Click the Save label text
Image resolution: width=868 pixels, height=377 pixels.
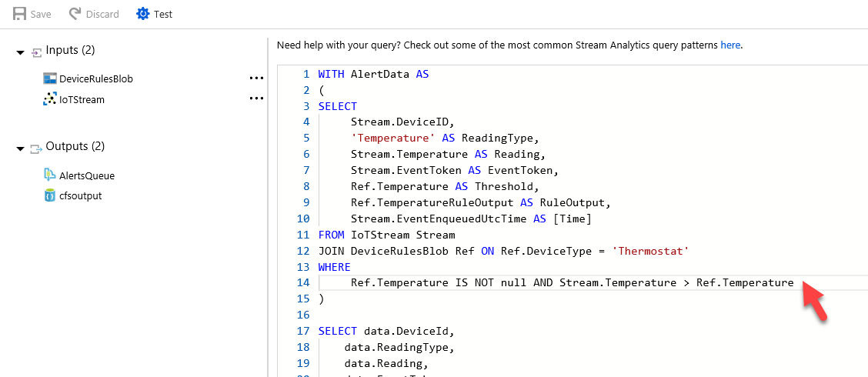41,15
